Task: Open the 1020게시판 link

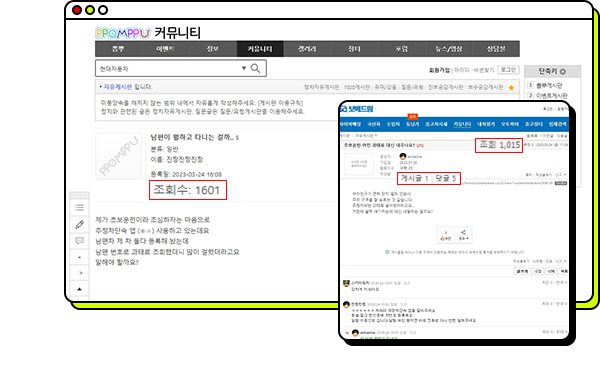Action: pyautogui.click(x=357, y=87)
